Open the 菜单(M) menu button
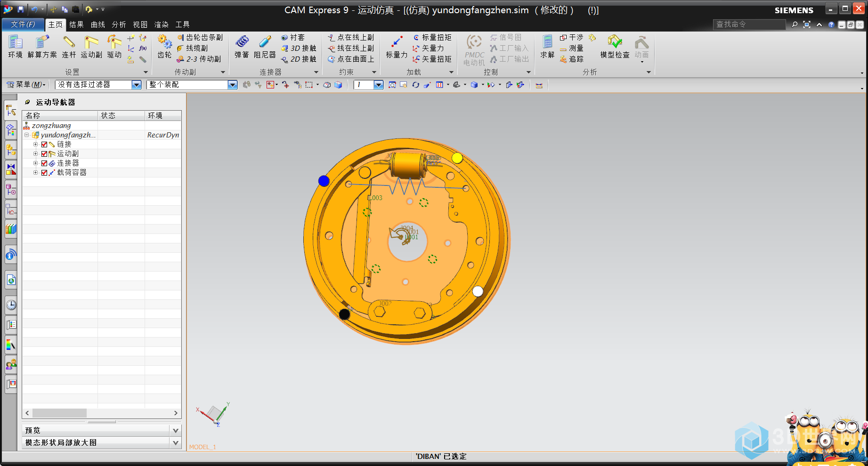Image resolution: width=868 pixels, height=466 pixels. (26, 85)
